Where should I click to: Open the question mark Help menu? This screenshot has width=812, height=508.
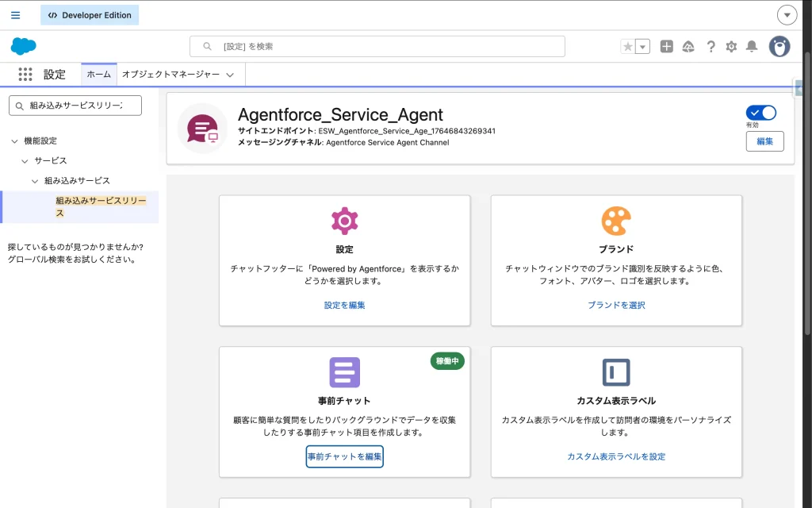coord(710,47)
